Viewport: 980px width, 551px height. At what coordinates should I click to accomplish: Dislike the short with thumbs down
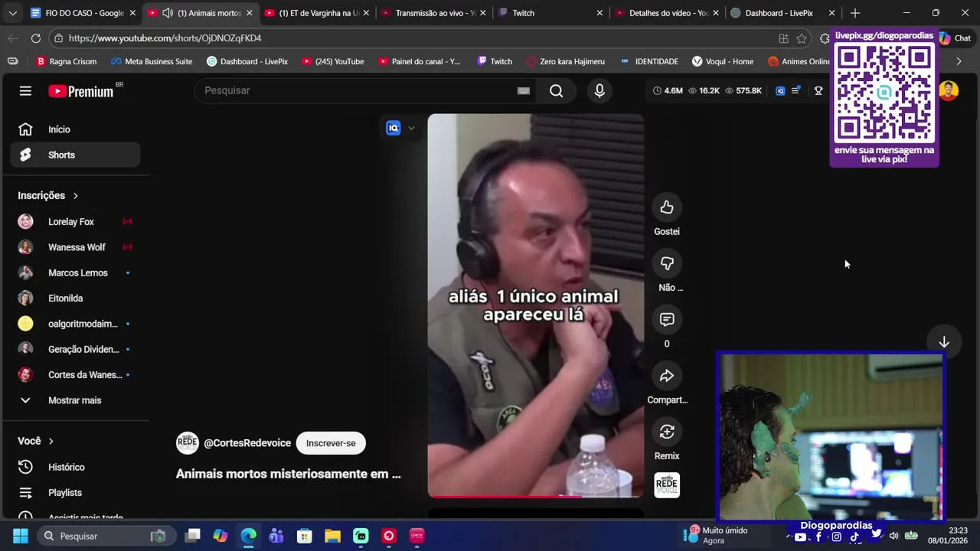click(667, 263)
